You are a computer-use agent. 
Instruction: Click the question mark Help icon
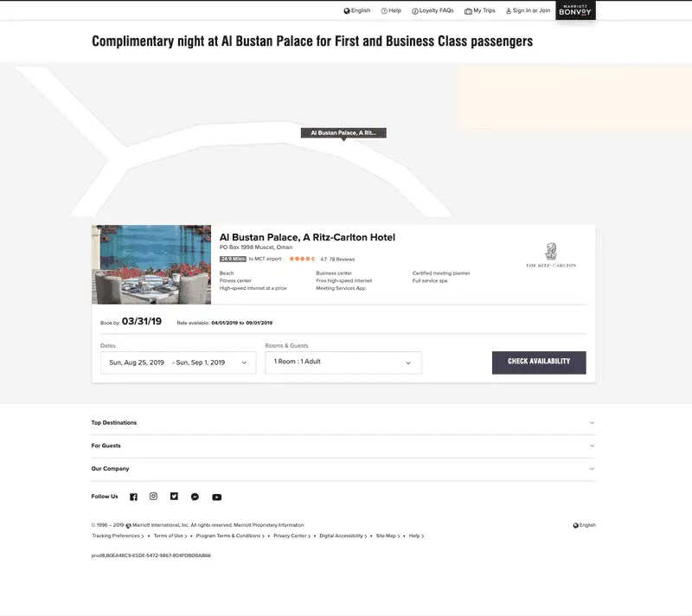(x=384, y=11)
